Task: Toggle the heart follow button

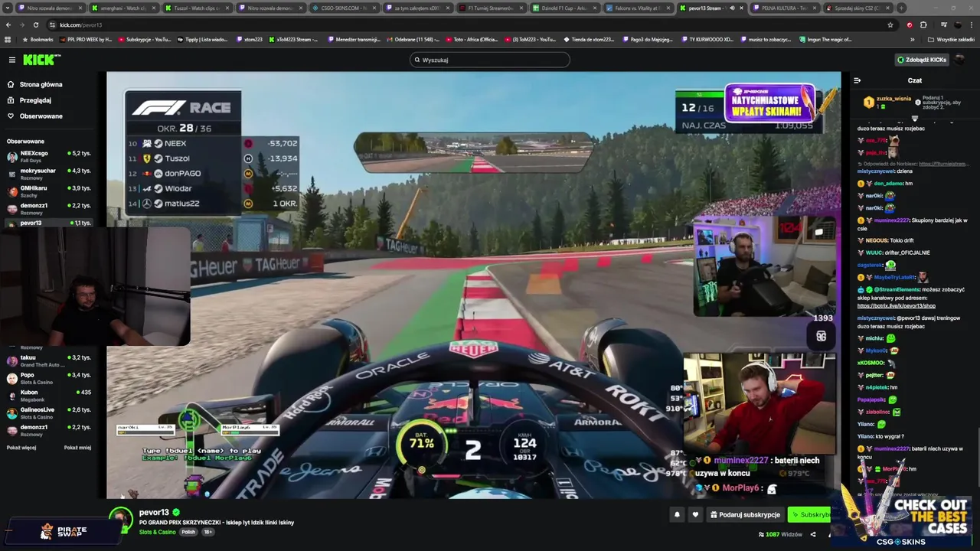Action: coord(695,515)
